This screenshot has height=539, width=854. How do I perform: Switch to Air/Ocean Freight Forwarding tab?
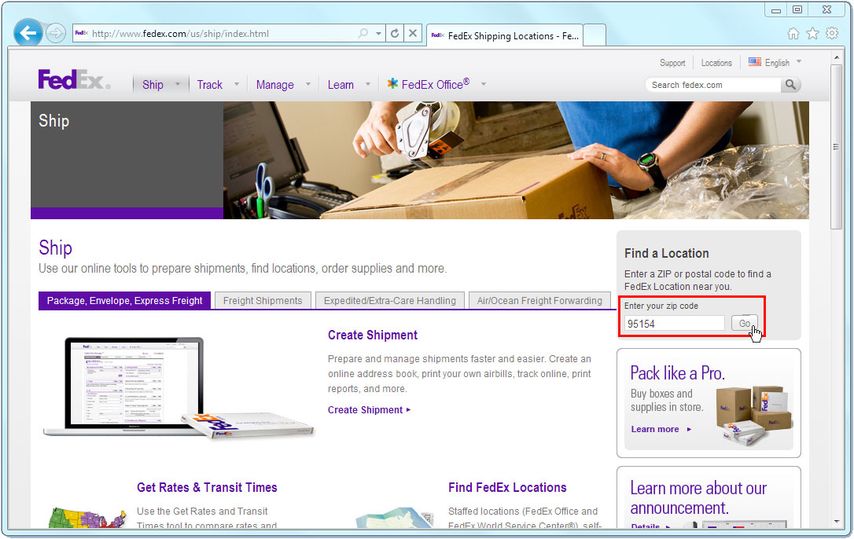pyautogui.click(x=540, y=301)
